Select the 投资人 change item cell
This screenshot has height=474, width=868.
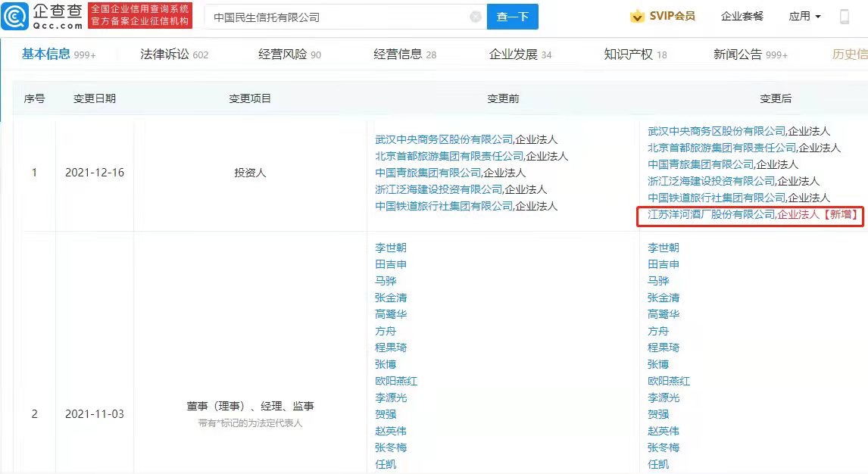[250, 173]
